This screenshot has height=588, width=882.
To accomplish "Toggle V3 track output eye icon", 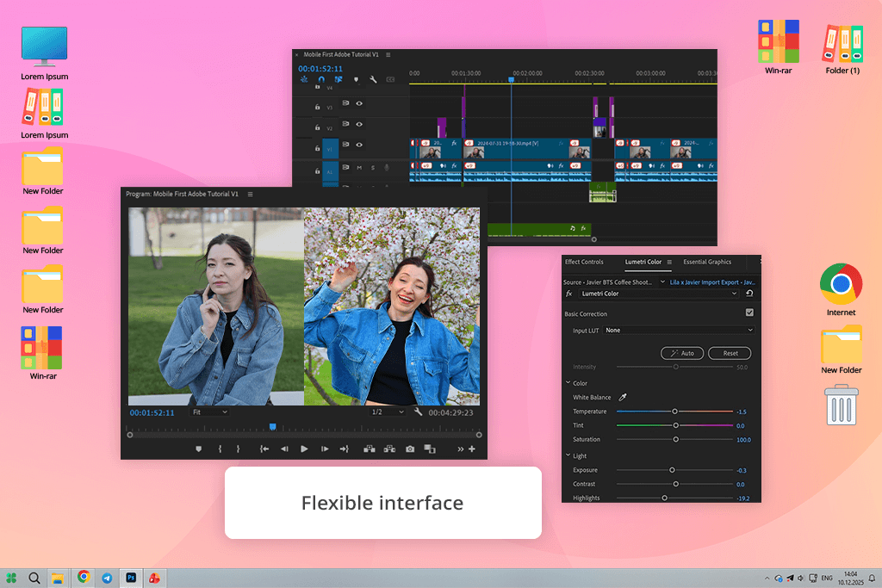I will point(359,103).
